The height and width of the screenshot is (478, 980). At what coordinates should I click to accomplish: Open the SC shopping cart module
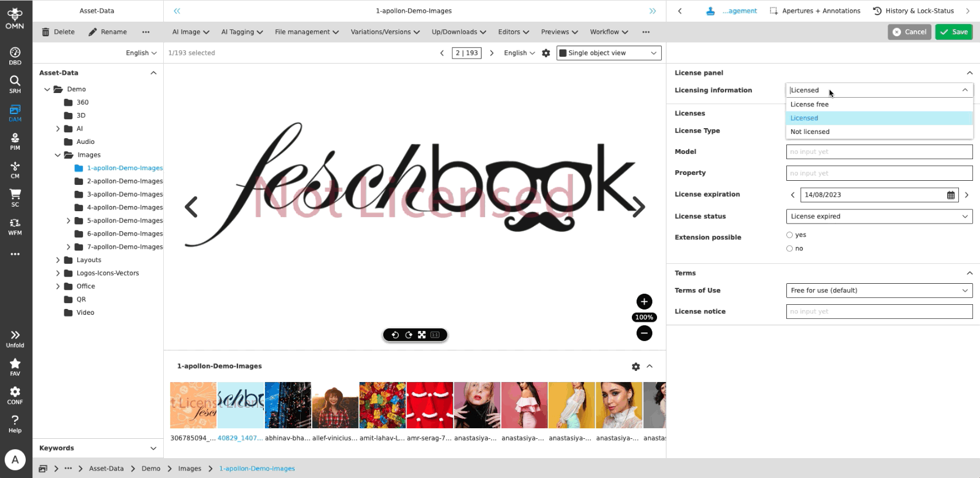15,198
